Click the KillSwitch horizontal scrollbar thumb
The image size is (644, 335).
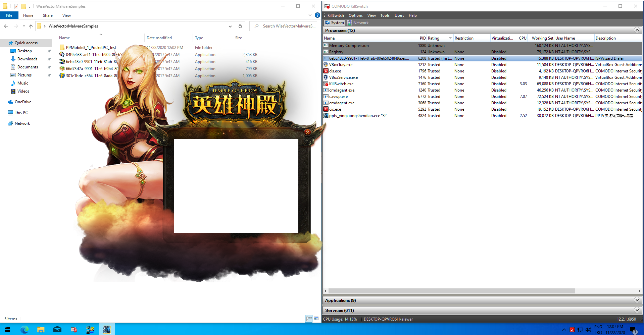click(x=452, y=291)
